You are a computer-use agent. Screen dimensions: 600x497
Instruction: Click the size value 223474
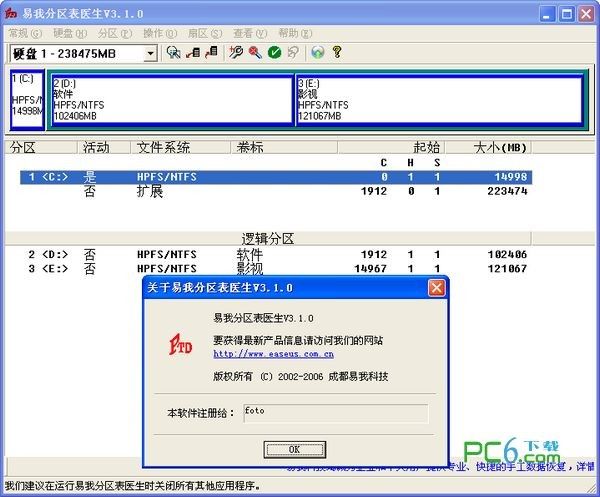(x=507, y=191)
